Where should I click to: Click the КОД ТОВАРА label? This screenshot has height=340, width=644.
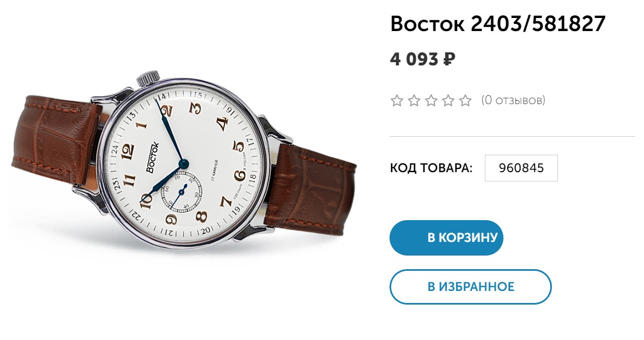(432, 168)
